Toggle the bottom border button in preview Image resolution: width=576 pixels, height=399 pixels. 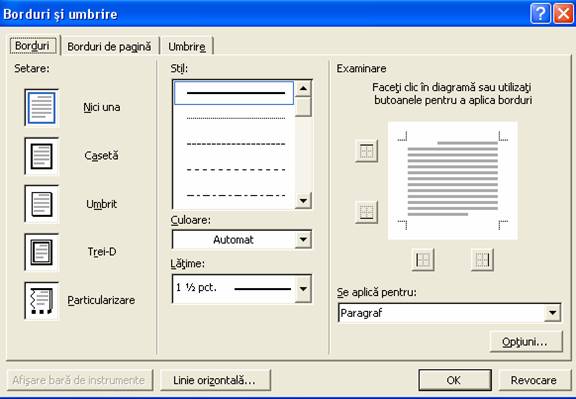[367, 212]
